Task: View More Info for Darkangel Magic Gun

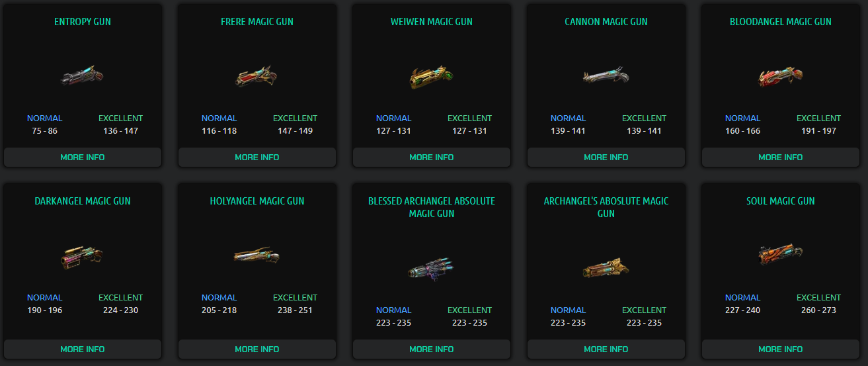Action: click(x=83, y=349)
